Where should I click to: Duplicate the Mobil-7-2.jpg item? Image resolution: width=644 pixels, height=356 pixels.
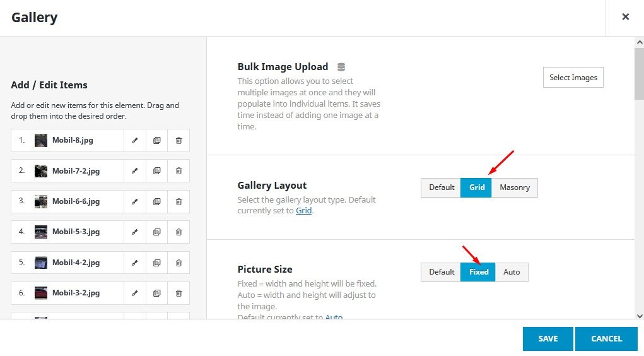click(x=156, y=171)
